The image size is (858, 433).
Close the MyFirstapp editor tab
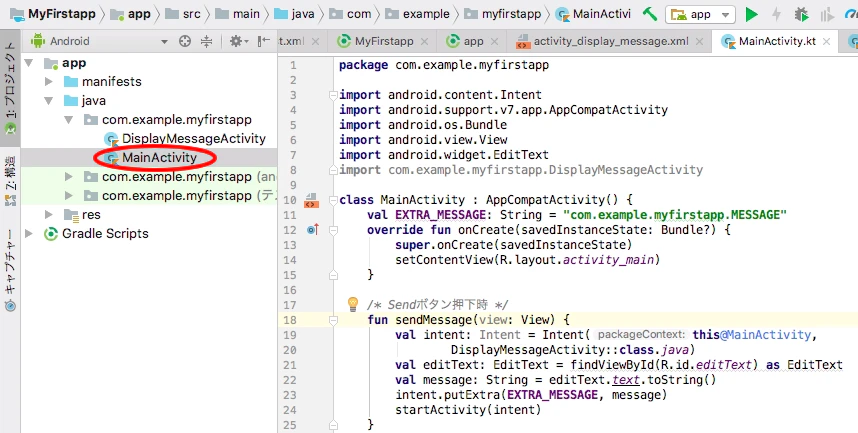[x=425, y=42]
